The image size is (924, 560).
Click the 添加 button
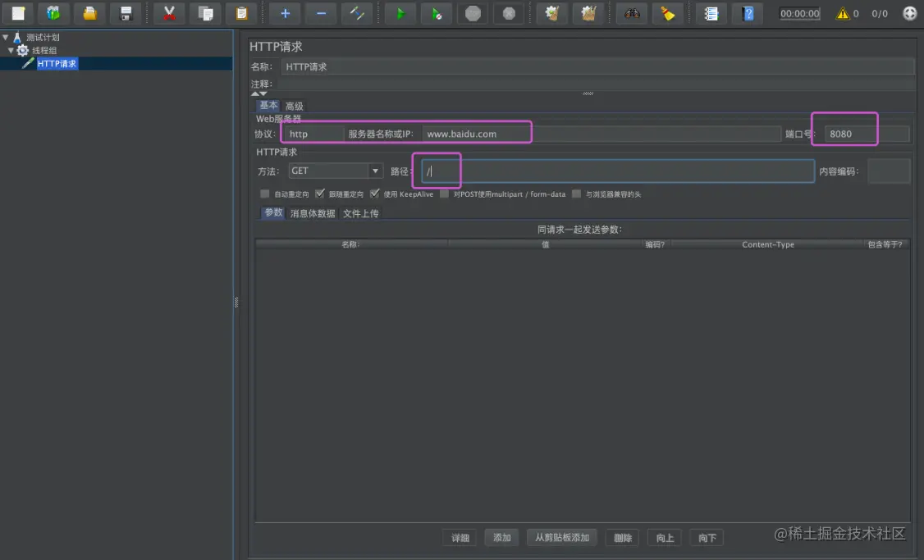[x=501, y=538]
